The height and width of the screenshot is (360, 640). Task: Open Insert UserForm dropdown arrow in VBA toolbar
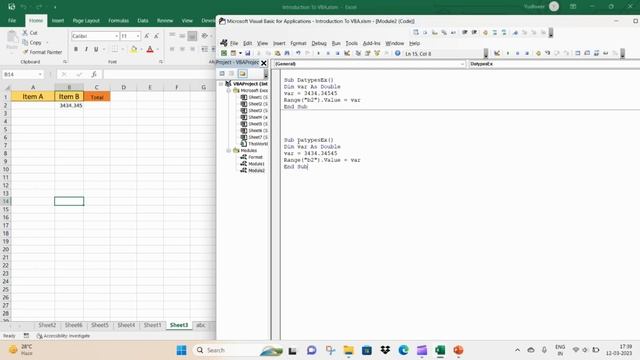tap(240, 53)
